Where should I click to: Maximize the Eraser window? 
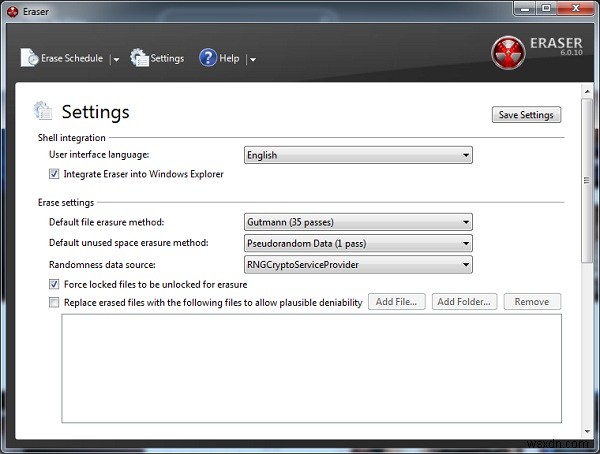[x=546, y=8]
